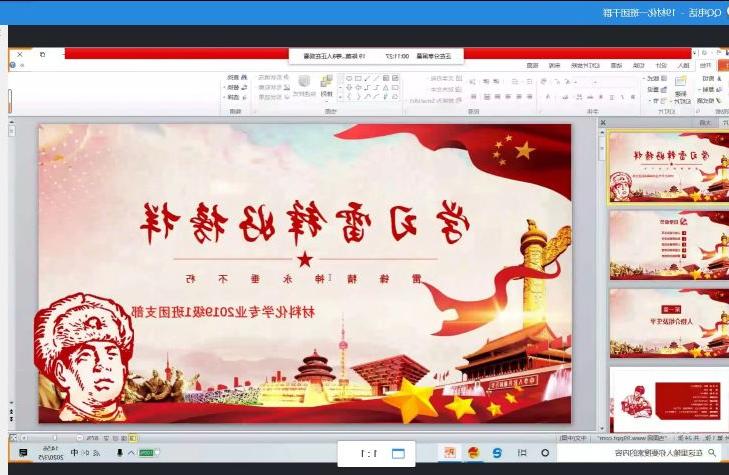Viewport: 729px width, 475px height.
Task: Toggle the 中 input method indicator
Action: coord(74,452)
